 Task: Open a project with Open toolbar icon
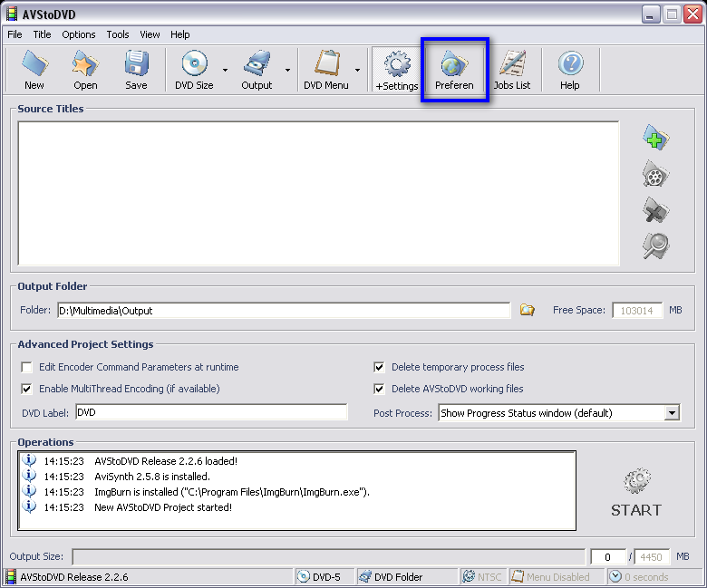85,70
